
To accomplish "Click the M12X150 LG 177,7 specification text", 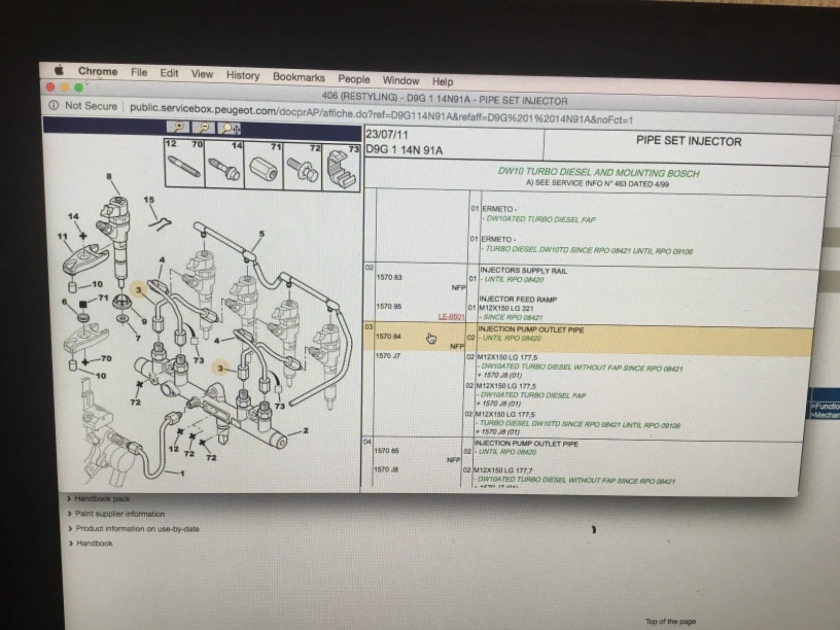I will coord(502,470).
